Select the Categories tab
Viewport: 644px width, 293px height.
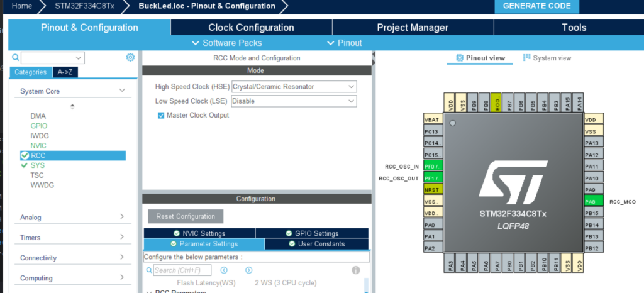(31, 72)
